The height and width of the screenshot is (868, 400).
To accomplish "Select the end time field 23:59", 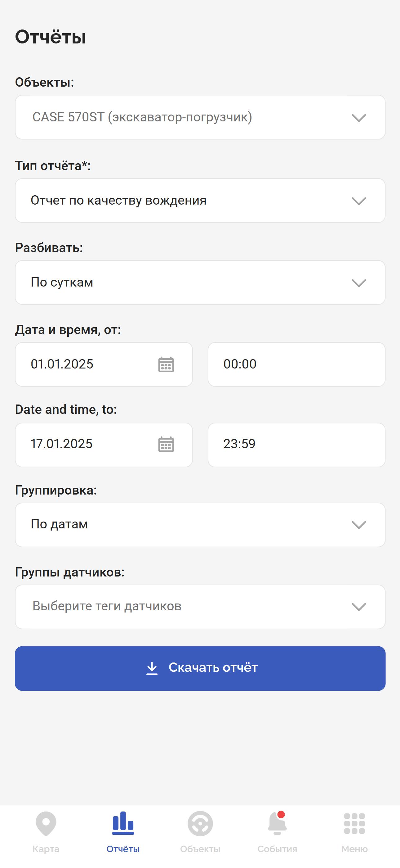I will 296,445.
